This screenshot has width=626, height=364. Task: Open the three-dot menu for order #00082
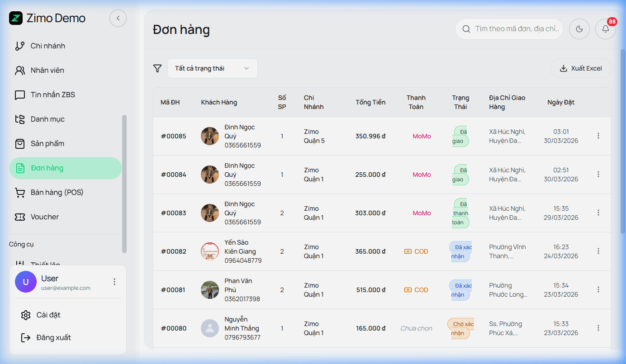598,251
